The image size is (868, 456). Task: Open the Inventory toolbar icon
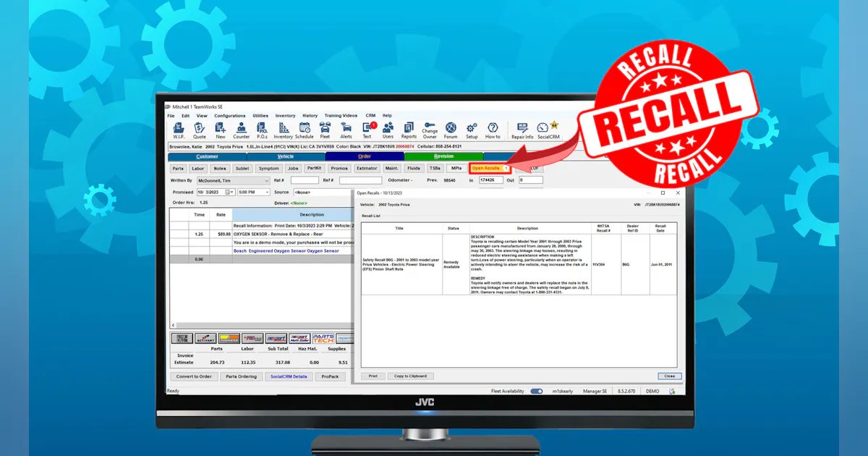[283, 130]
